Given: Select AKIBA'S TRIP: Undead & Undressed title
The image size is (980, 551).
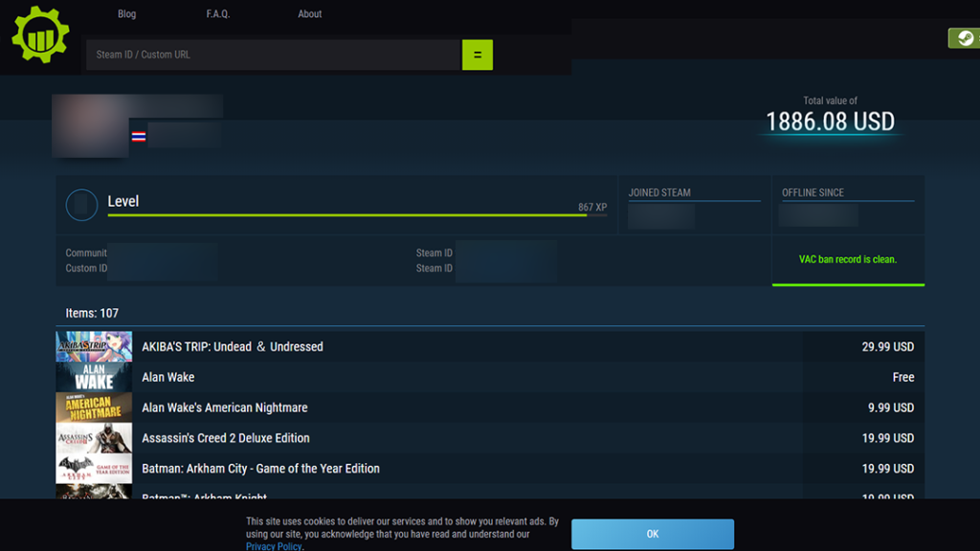Looking at the screenshot, I should pyautogui.click(x=233, y=346).
